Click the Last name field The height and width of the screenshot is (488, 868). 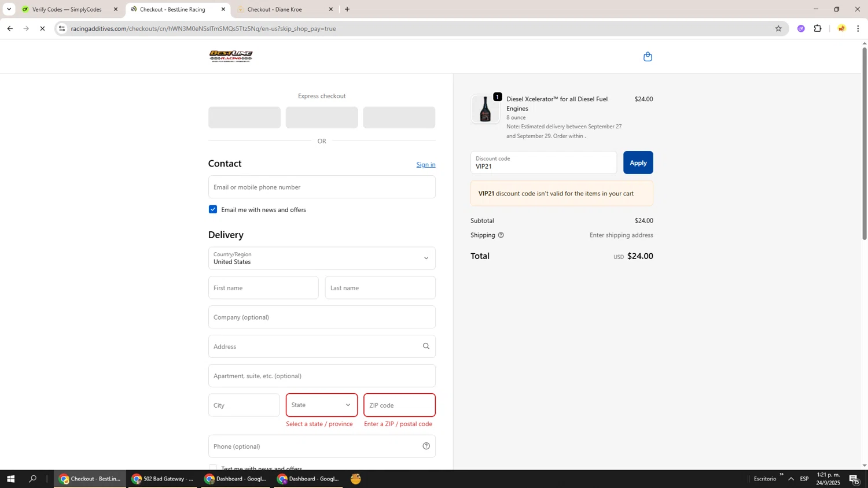pyautogui.click(x=380, y=288)
